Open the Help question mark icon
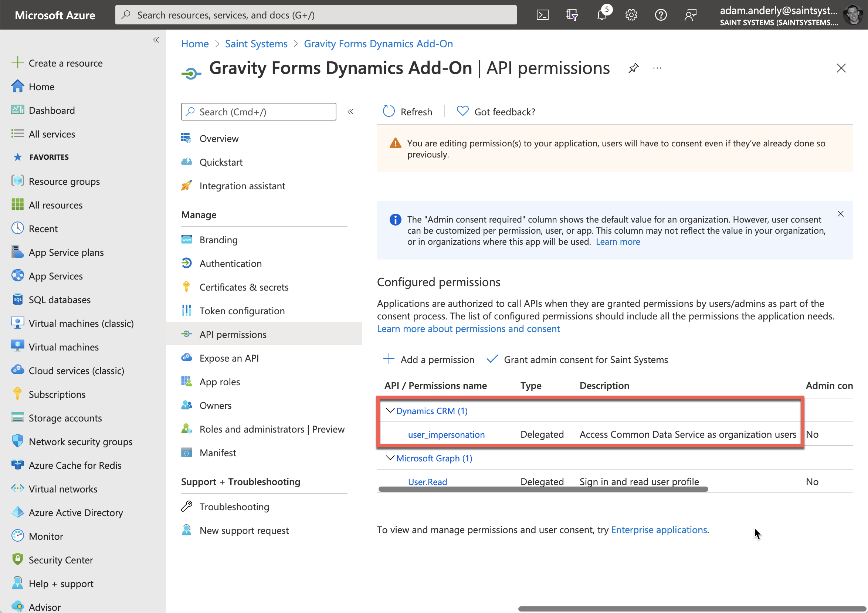This screenshot has height=613, width=868. click(x=661, y=15)
